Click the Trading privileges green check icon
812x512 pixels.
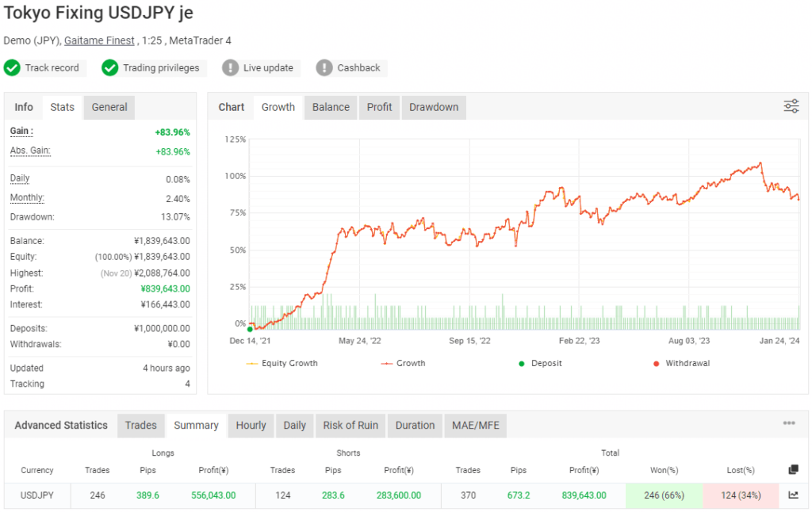pos(110,68)
